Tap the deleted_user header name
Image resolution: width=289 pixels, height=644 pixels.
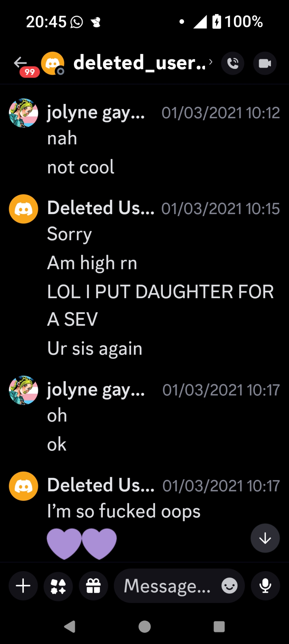tap(139, 63)
